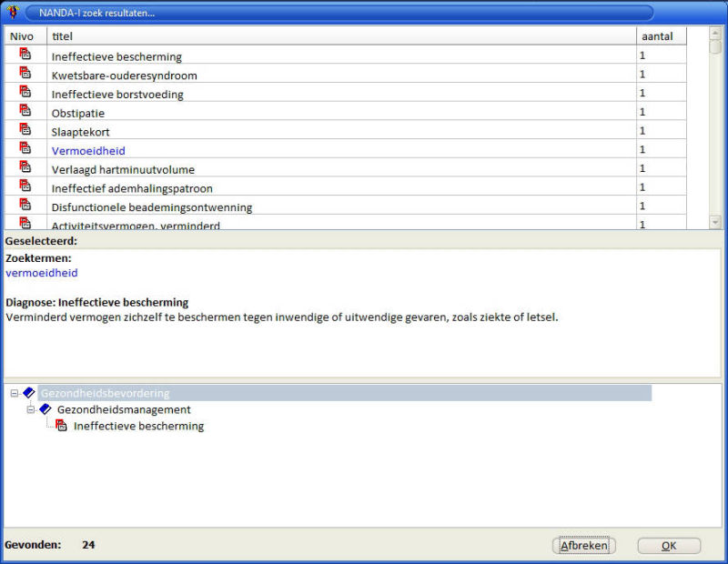Click the application icon in title bar
Image resolution: width=728 pixels, height=564 pixels.
click(x=12, y=12)
